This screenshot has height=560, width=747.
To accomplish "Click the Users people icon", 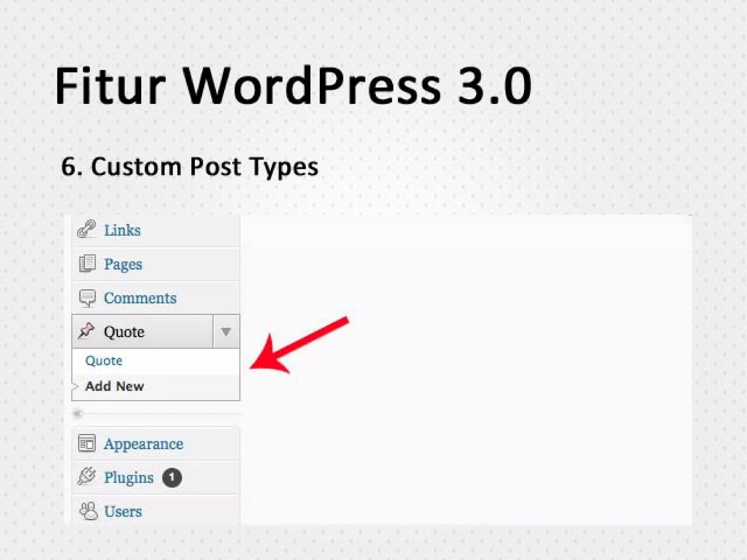I will pos(89,511).
